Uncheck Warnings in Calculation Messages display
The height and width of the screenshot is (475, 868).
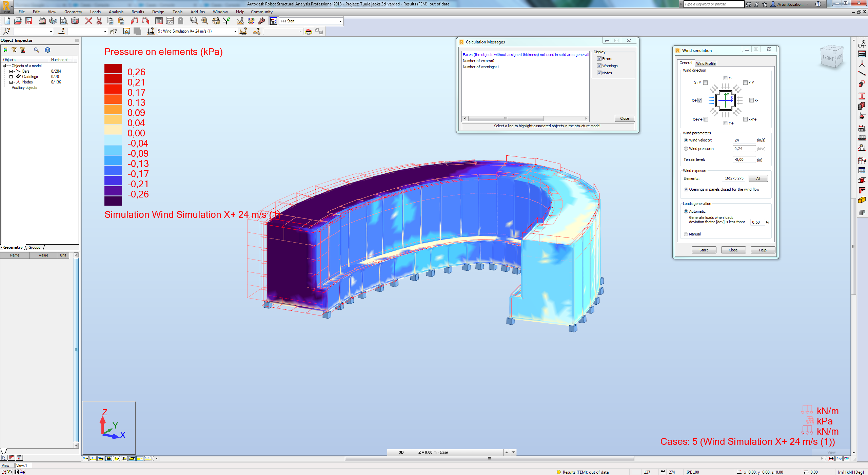599,65
